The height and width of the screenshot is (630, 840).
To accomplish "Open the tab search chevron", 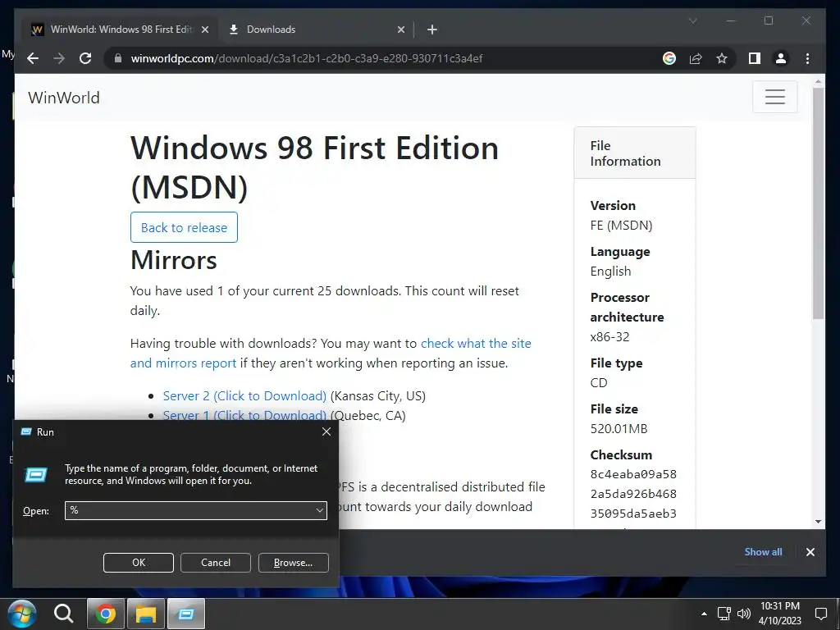I will pyautogui.click(x=692, y=21).
